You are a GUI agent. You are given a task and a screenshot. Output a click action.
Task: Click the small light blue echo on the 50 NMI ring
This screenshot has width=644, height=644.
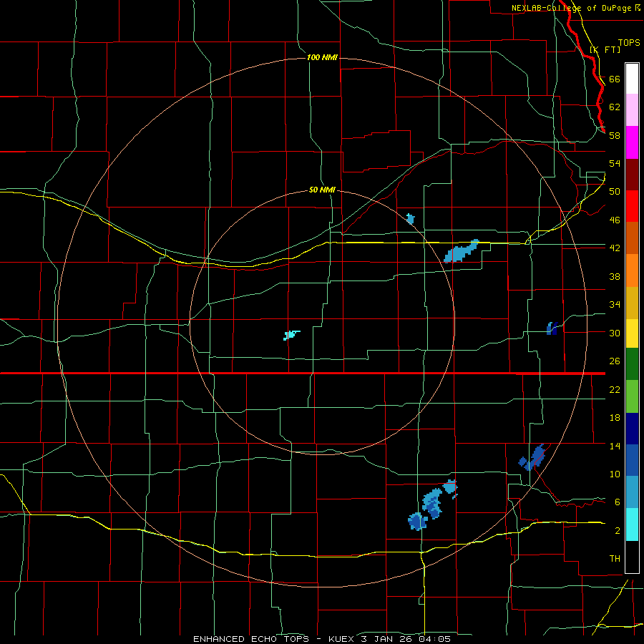[x=410, y=219]
